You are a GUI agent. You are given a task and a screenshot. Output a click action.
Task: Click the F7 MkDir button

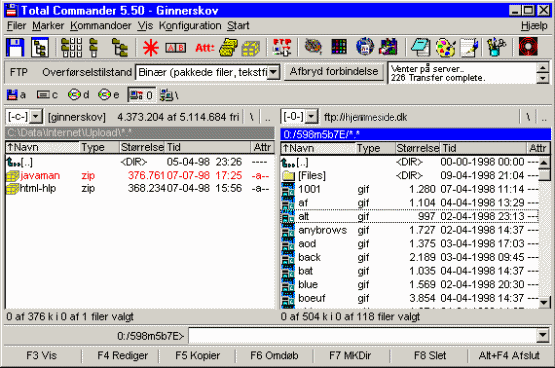tap(350, 355)
